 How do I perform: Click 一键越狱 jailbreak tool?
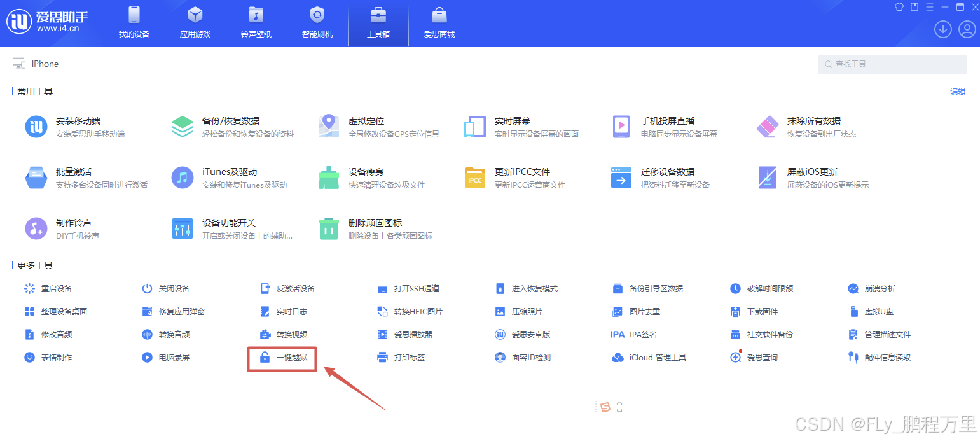click(x=284, y=357)
